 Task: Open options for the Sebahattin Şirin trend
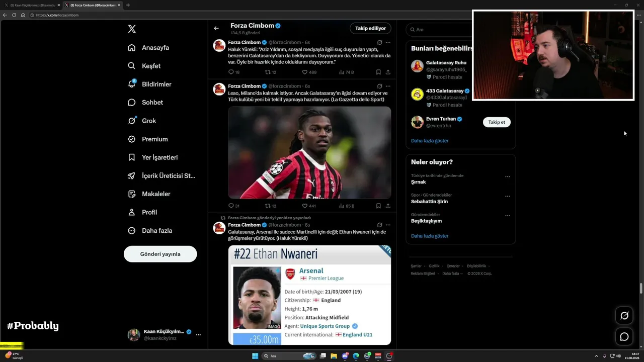[x=507, y=196]
